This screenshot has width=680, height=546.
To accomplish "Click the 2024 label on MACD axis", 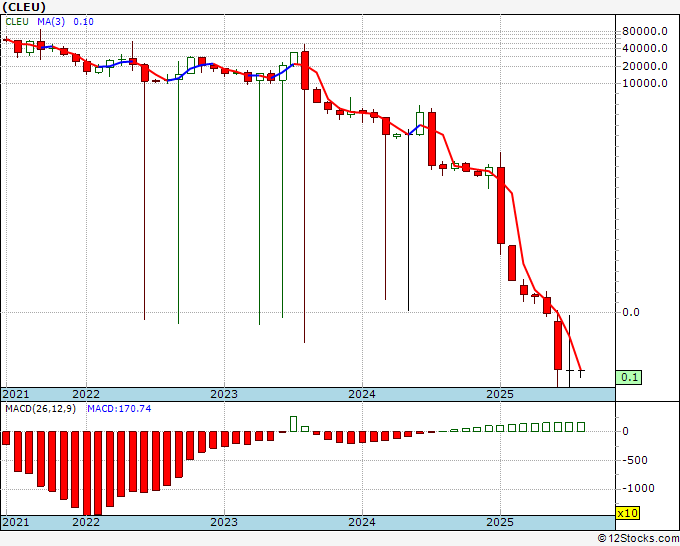I will pyautogui.click(x=362, y=522).
